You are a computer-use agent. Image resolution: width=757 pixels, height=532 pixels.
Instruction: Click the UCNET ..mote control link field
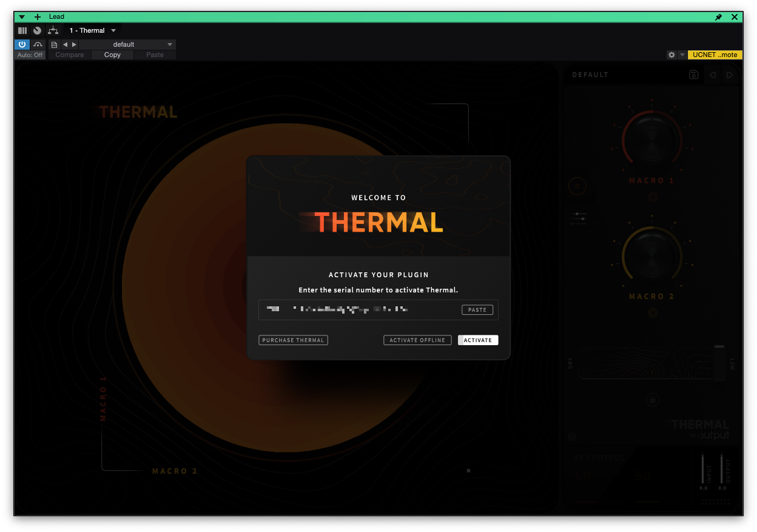coord(715,55)
